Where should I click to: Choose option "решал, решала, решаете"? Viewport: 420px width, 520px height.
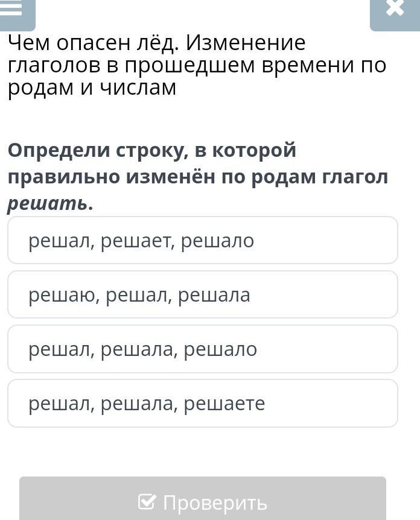pos(203,403)
